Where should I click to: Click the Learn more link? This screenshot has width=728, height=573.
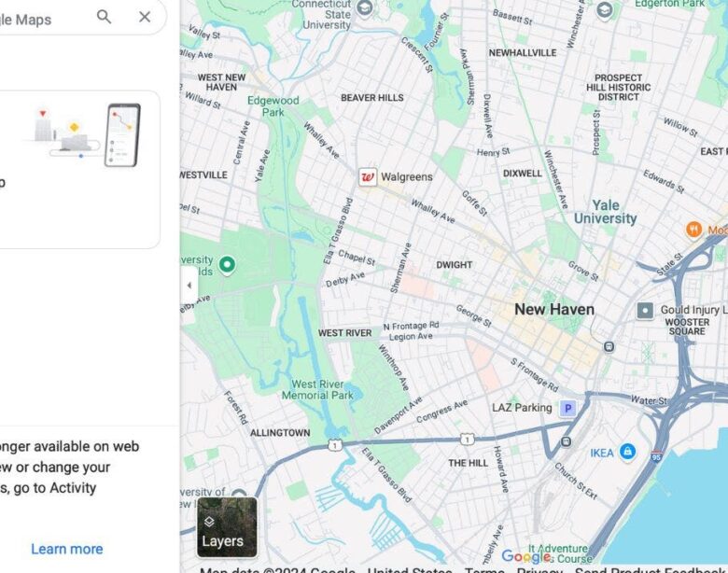click(67, 549)
